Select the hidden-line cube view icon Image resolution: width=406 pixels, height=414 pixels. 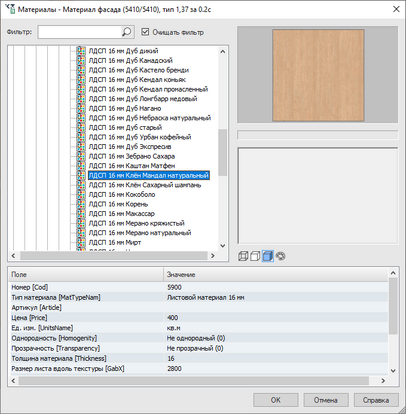coord(255,256)
